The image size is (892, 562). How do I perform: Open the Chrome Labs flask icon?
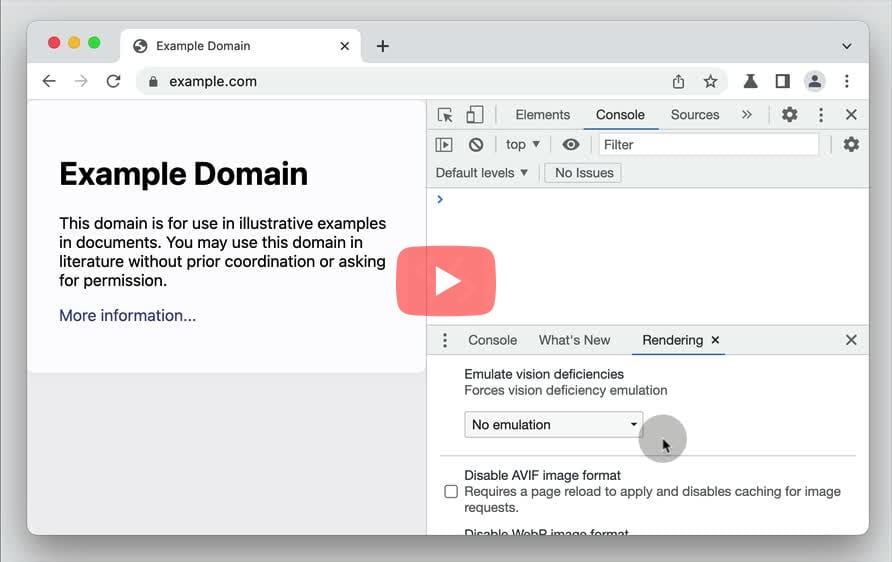coord(750,81)
